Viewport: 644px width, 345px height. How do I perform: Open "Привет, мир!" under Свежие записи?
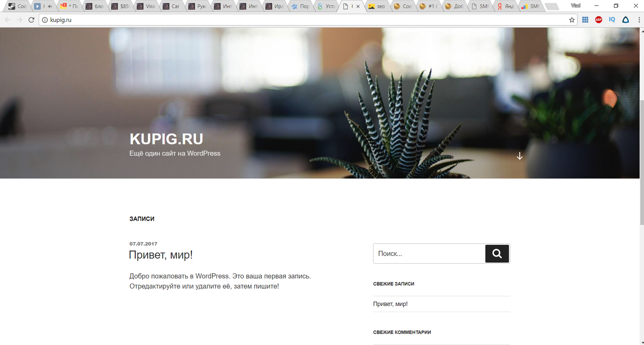(x=390, y=304)
